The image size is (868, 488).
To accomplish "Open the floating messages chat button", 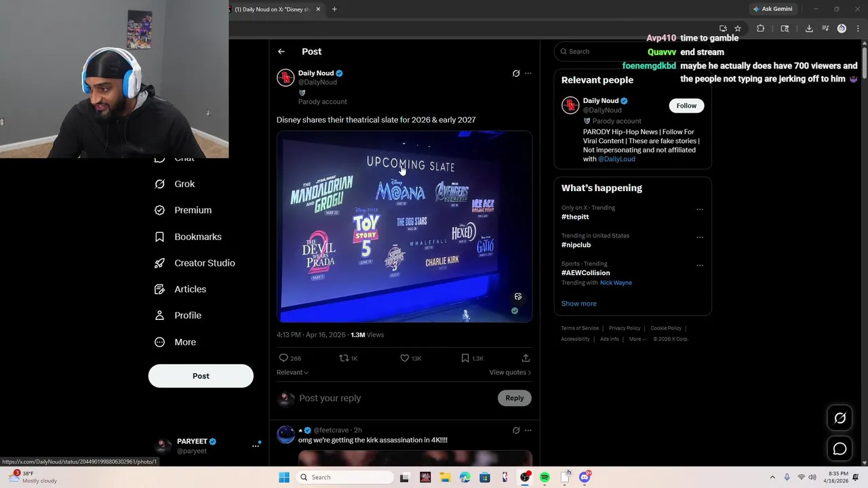I will coord(840,449).
